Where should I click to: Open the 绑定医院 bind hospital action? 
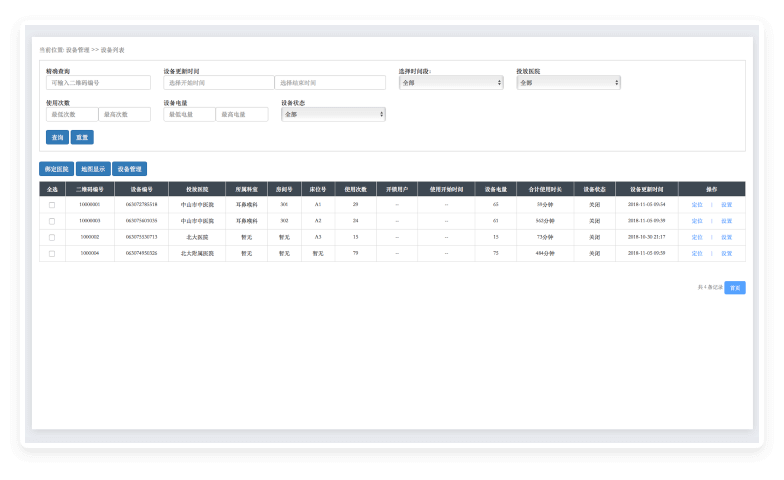(x=56, y=169)
